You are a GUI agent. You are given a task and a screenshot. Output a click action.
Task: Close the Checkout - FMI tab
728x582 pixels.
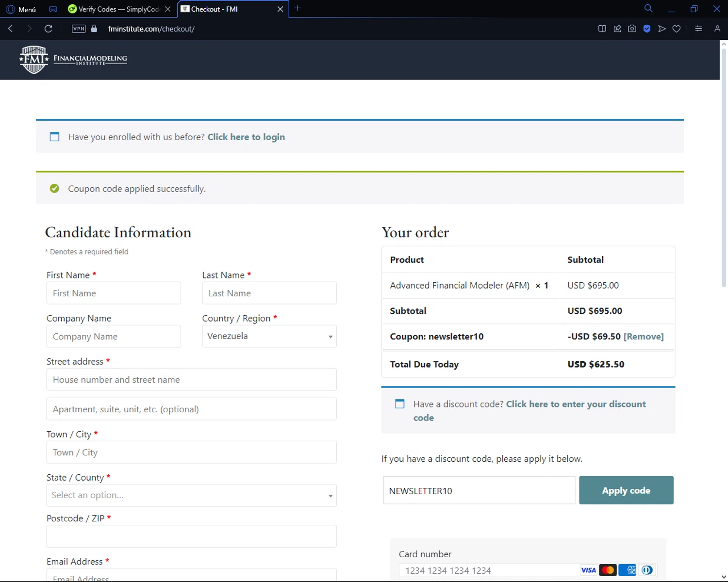(x=280, y=9)
